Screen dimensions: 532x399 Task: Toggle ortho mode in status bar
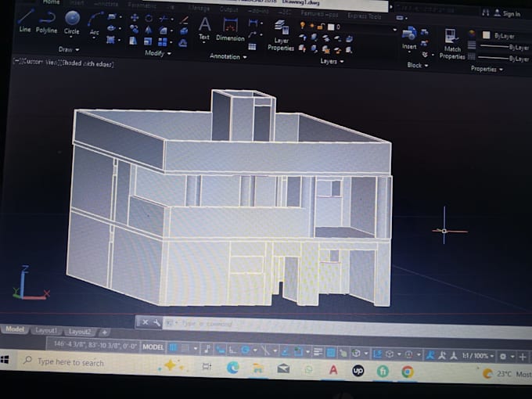(233, 350)
